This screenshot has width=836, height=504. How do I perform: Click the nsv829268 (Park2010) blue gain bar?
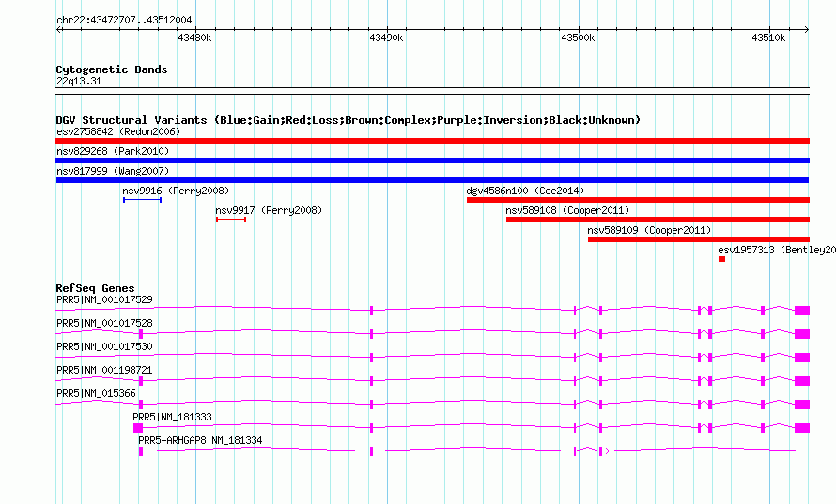click(432, 160)
